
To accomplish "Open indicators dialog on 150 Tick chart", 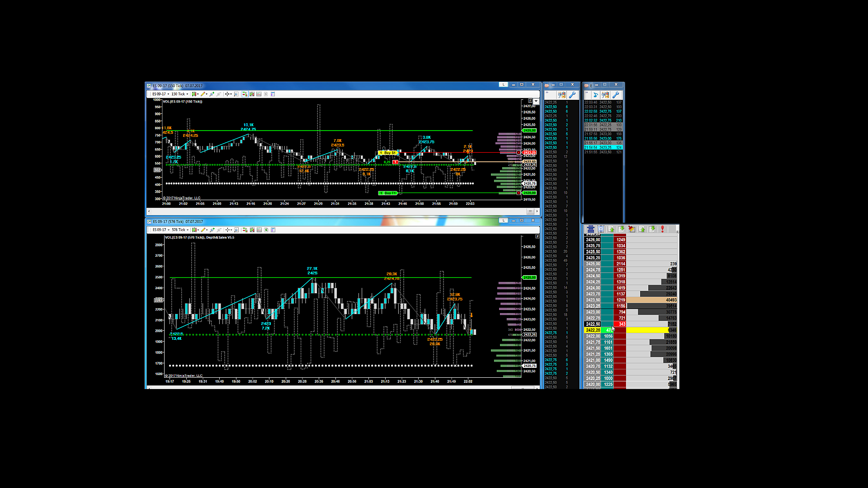I will click(x=259, y=94).
